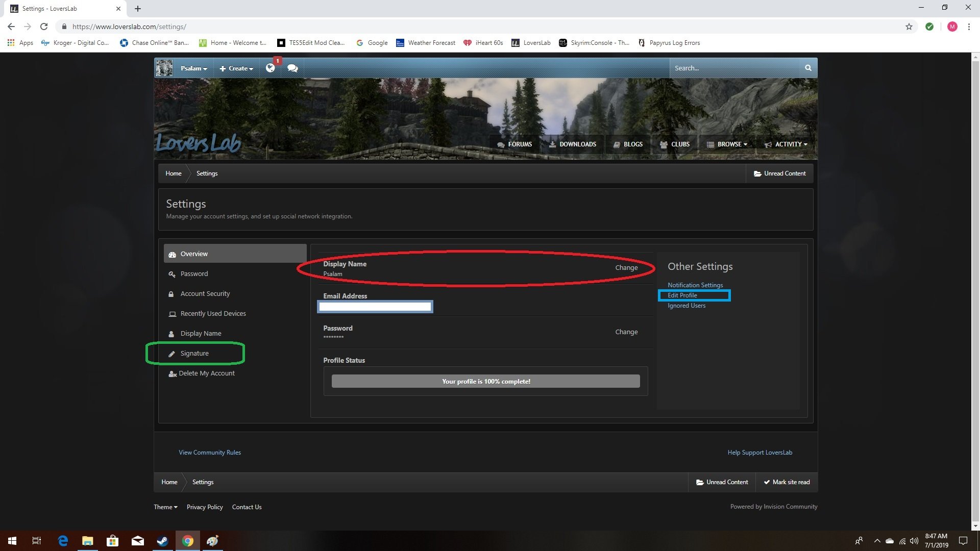
Task: Open Account Security settings
Action: click(x=205, y=294)
